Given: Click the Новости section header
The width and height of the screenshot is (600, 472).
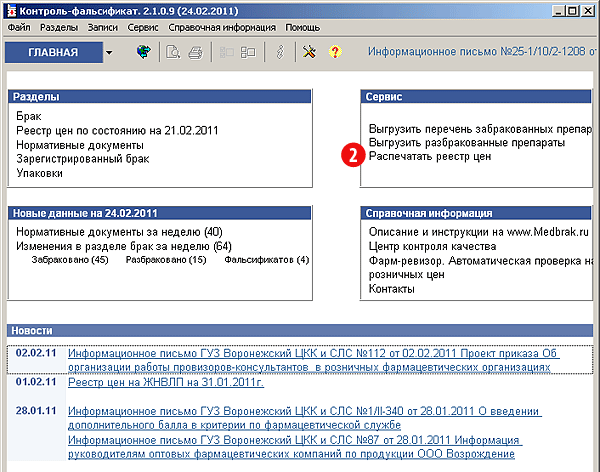Looking at the screenshot, I should 300,330.
